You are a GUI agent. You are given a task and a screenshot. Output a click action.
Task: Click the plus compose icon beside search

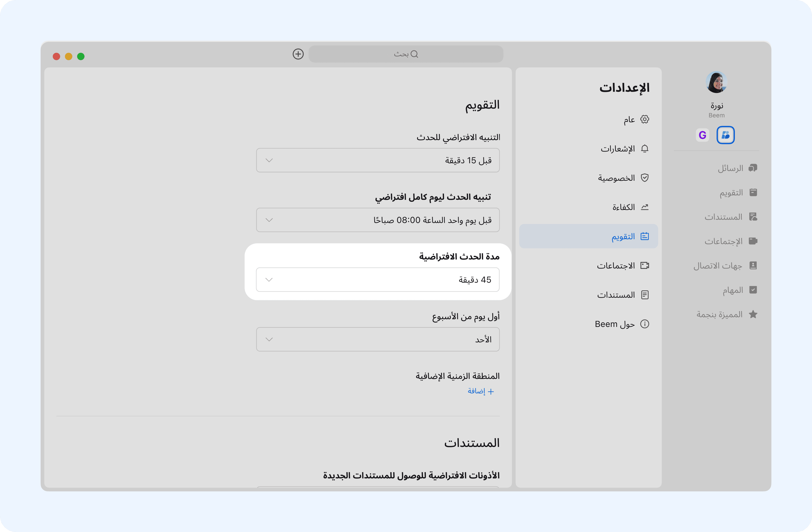coord(298,54)
